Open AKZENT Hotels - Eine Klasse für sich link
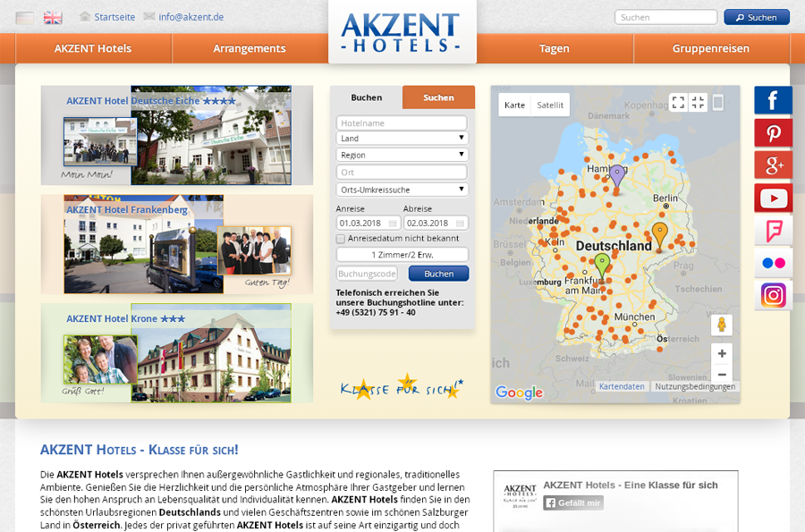Image resolution: width=805 pixels, height=532 pixels. pos(631,486)
